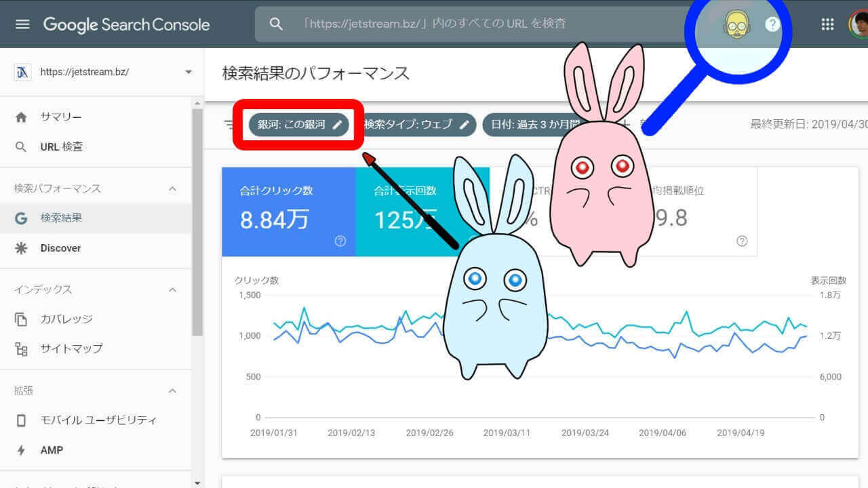Screen dimensions: 868x488
Task: Click the user account avatar
Action: point(859,24)
